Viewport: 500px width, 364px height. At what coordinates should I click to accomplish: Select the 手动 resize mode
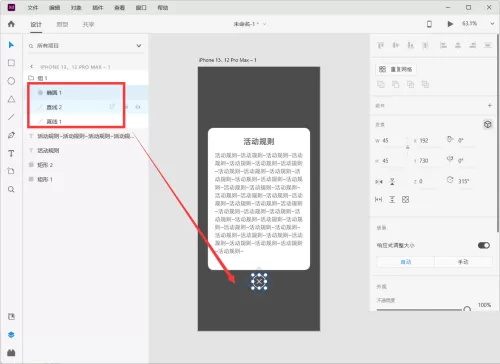pyautogui.click(x=463, y=262)
